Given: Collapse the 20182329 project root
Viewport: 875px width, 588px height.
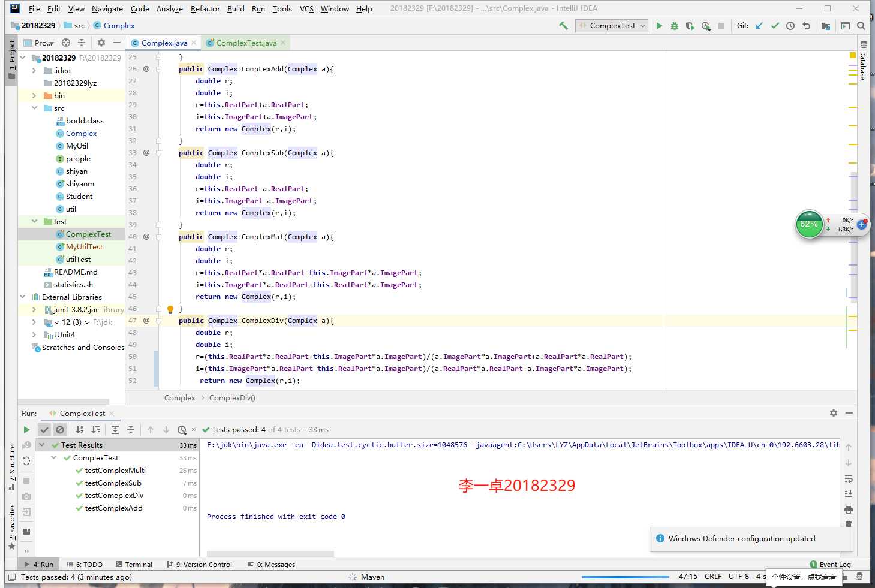Looking at the screenshot, I should coord(23,58).
